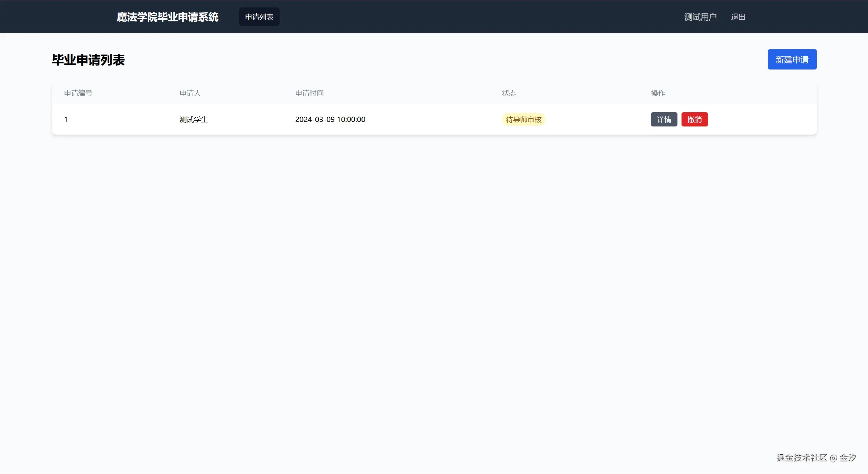This screenshot has height=474, width=868.
Task: Click the 申请人 column header
Action: (x=190, y=93)
